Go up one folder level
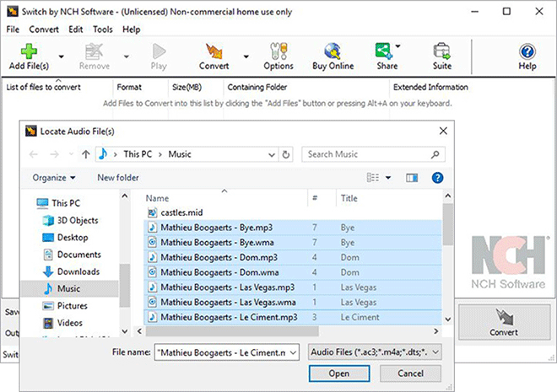The image size is (557, 392). click(x=85, y=154)
